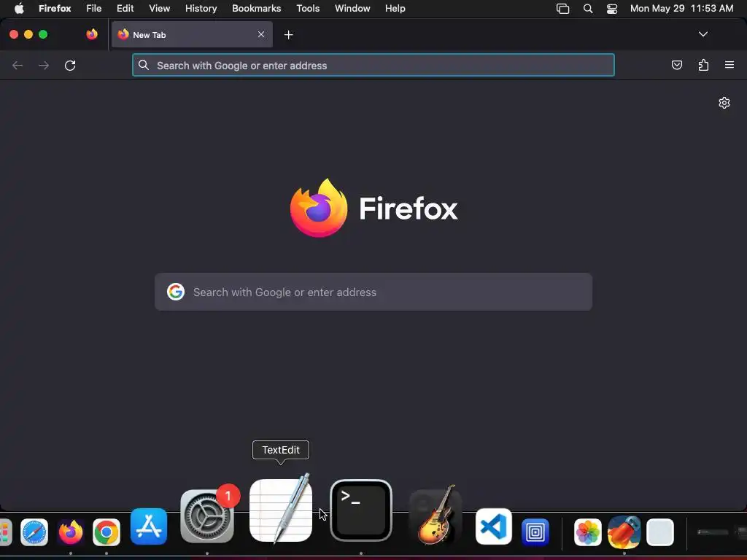Open Firefox View pinned icon

(92, 34)
